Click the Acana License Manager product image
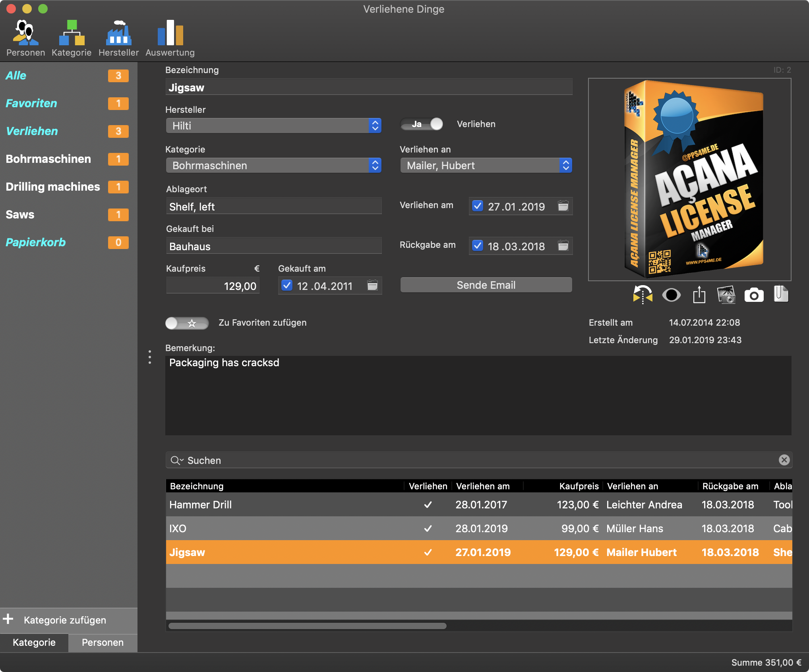The height and width of the screenshot is (672, 809). tap(690, 180)
